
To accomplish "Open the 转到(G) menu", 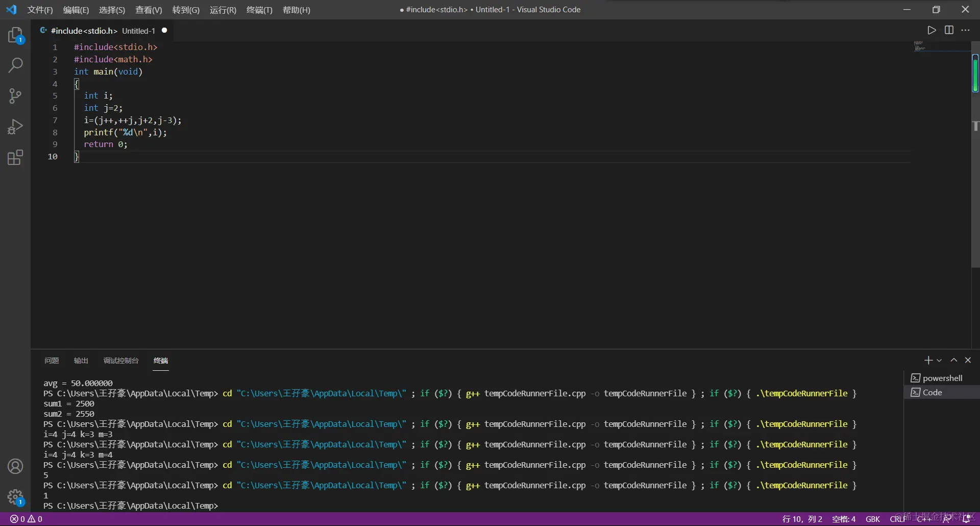I will click(x=186, y=10).
